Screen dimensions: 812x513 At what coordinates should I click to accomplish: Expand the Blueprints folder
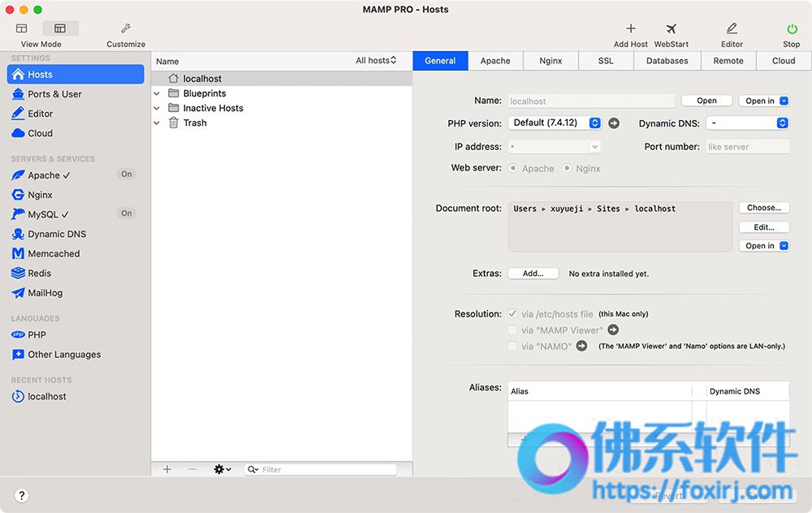(157, 93)
